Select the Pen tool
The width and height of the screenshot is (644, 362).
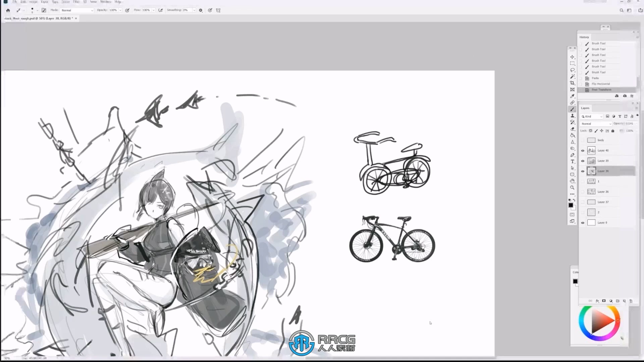coord(572,155)
